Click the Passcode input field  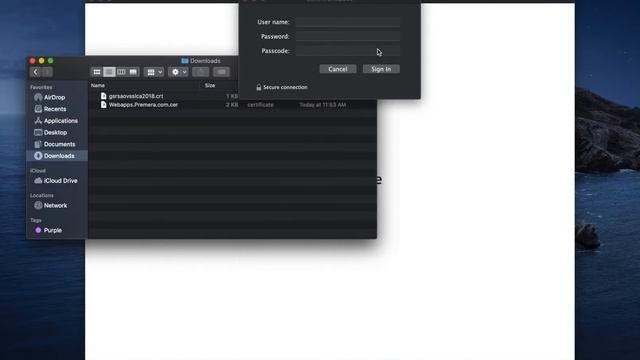click(x=348, y=51)
